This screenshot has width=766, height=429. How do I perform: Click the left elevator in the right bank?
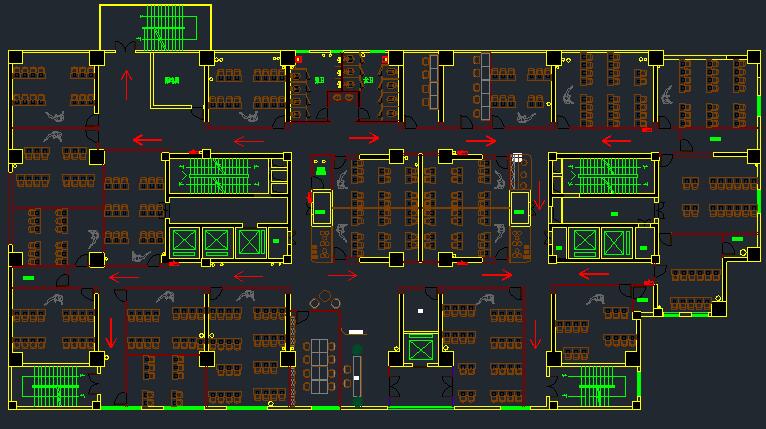coord(583,241)
